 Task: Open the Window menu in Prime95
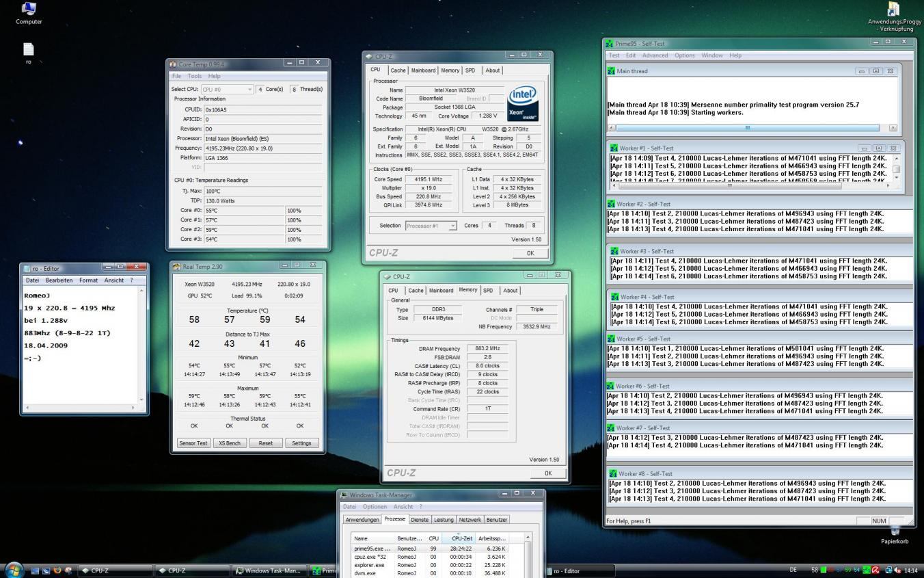(x=711, y=55)
